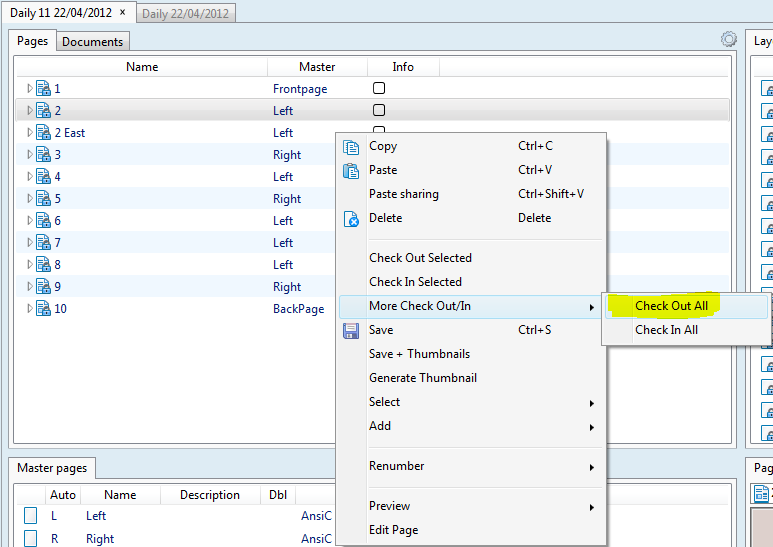Expand page 10 tree row

[x=30, y=308]
